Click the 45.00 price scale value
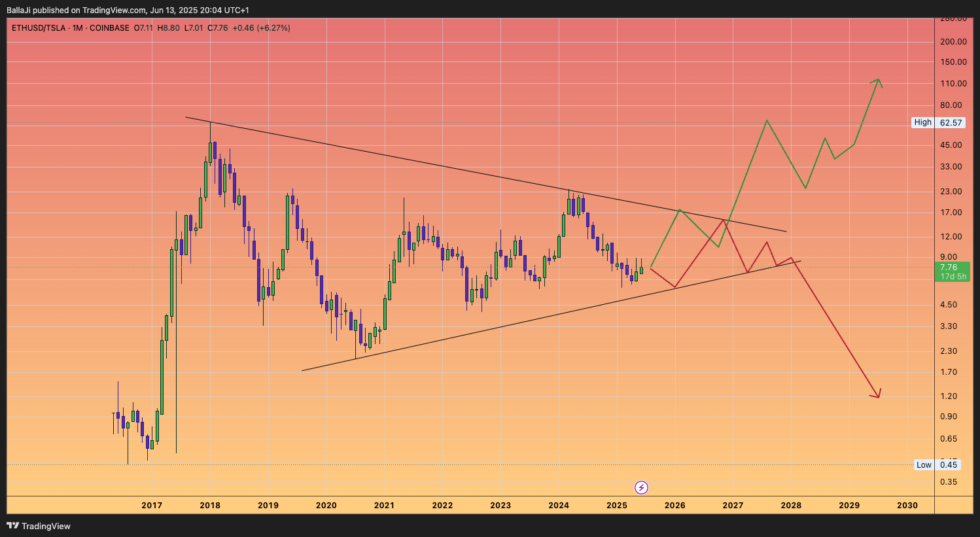The width and height of the screenshot is (980, 537). point(951,145)
